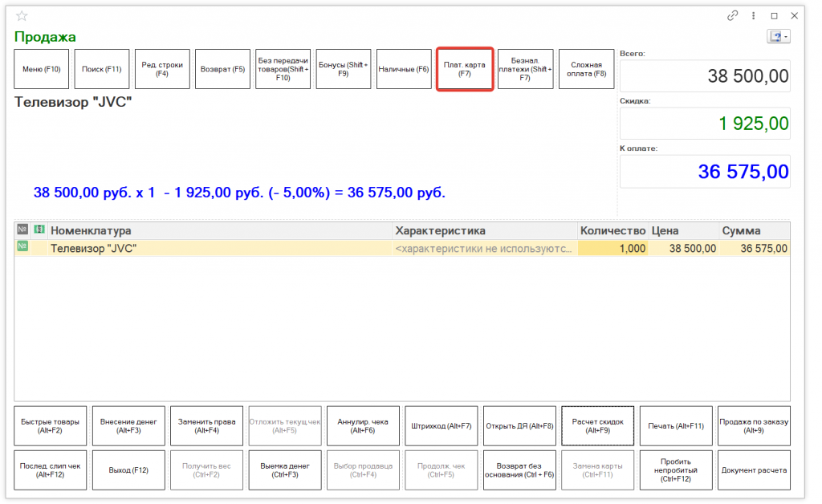Open Быстрые товары (Alt+F2)
Screen dimensions: 822x504
pos(50,425)
